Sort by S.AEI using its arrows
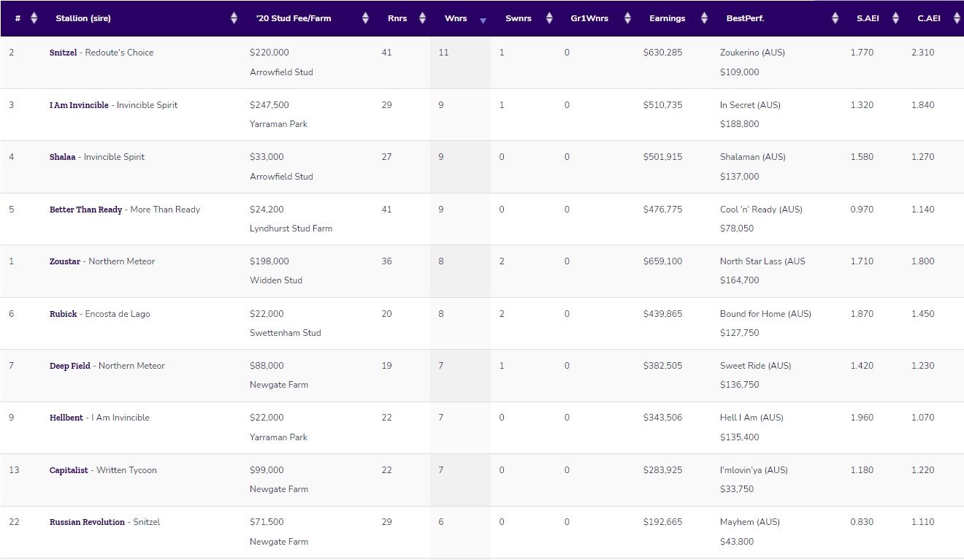Image resolution: width=964 pixels, height=560 pixels. pyautogui.click(x=896, y=18)
